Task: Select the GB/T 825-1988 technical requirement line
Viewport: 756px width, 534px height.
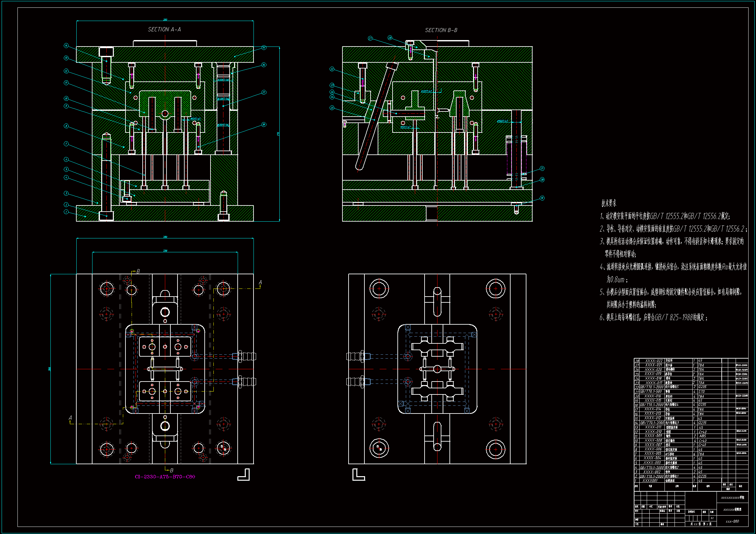Action: (653, 318)
